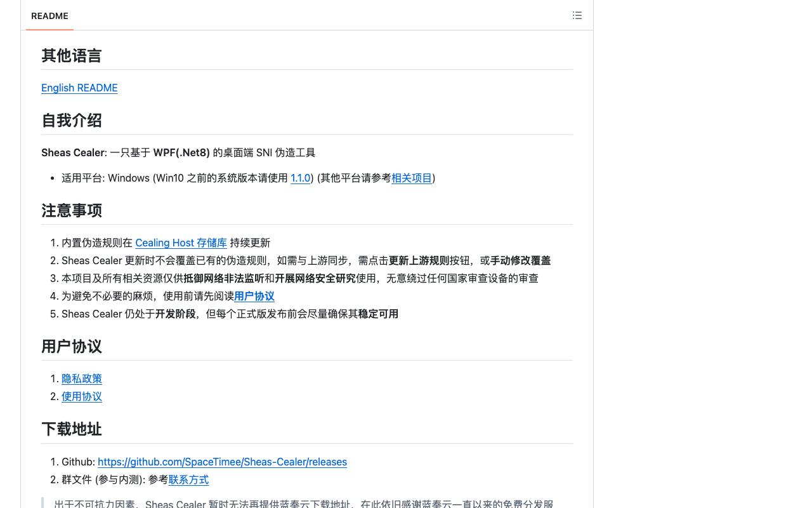812x508 pixels.
Task: Open the Cealing Host 存储库 link
Action: pyautogui.click(x=181, y=243)
